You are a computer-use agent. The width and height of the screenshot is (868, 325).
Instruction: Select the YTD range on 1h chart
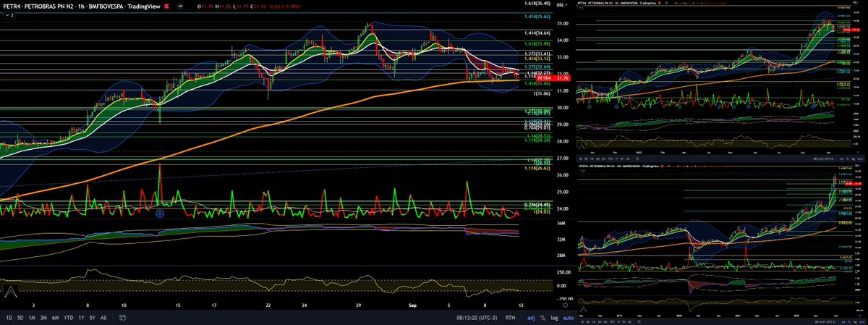69,317
